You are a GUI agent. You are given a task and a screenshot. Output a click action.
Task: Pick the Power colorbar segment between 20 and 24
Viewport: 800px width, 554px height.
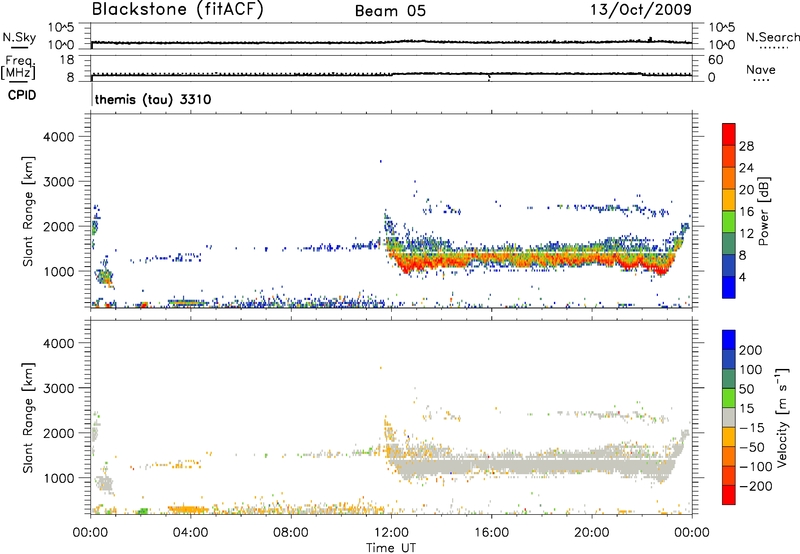729,178
